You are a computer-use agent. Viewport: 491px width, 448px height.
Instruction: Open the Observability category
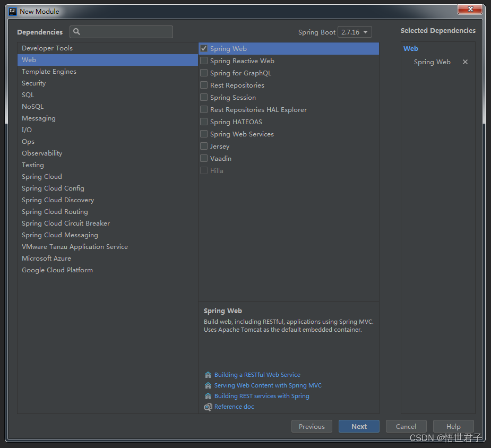coord(108,153)
